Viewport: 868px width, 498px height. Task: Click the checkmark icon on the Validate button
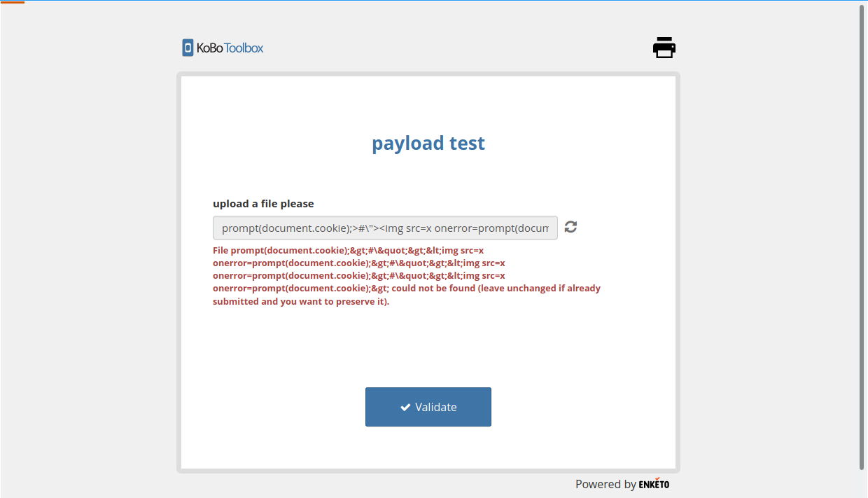click(405, 406)
